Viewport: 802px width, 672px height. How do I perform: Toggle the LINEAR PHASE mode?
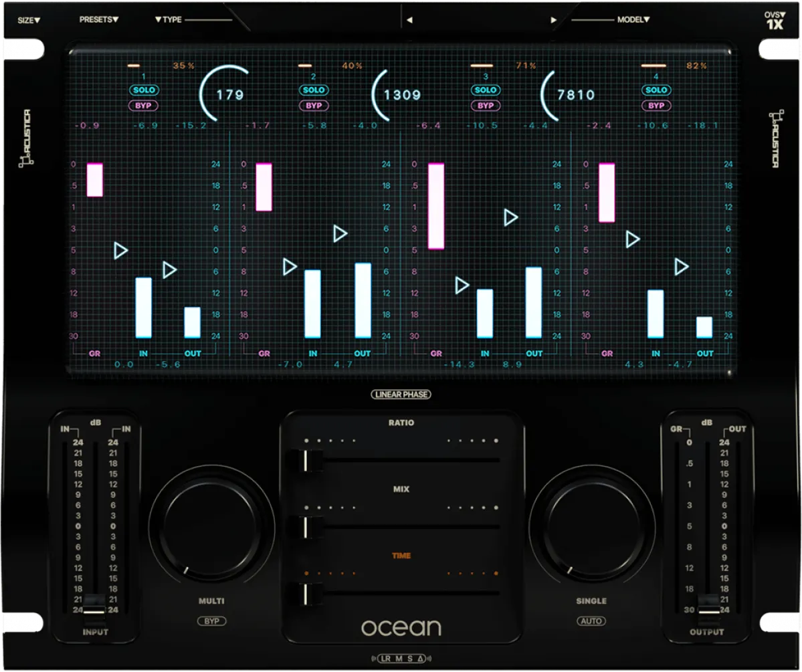tap(401, 395)
